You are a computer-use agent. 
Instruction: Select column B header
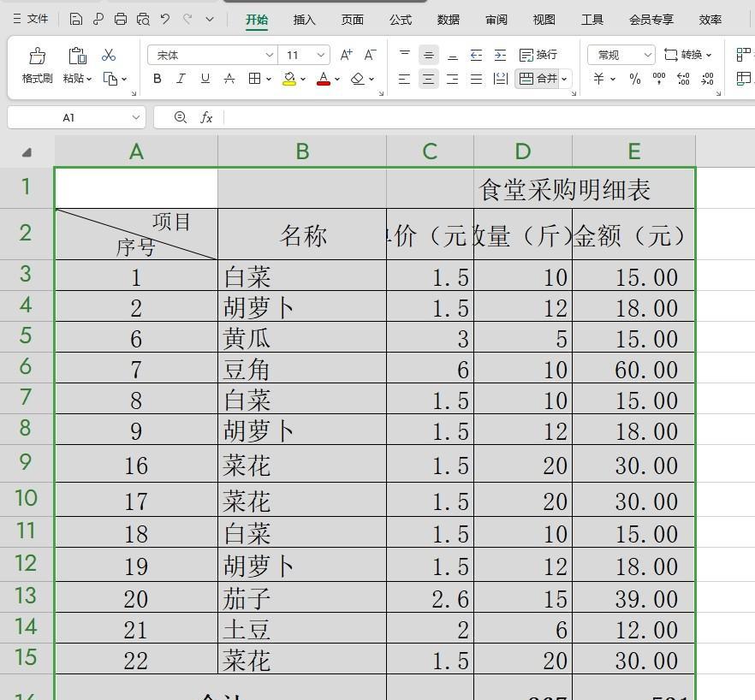click(x=302, y=151)
